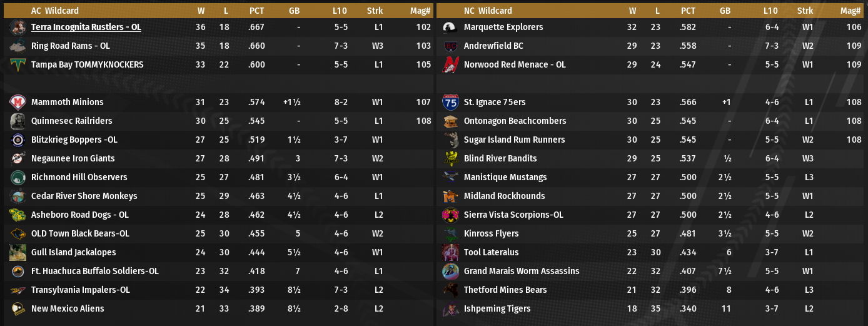The height and width of the screenshot is (326, 868).
Task: Sort NC Wildcard standings by GB header
Action: click(725, 11)
